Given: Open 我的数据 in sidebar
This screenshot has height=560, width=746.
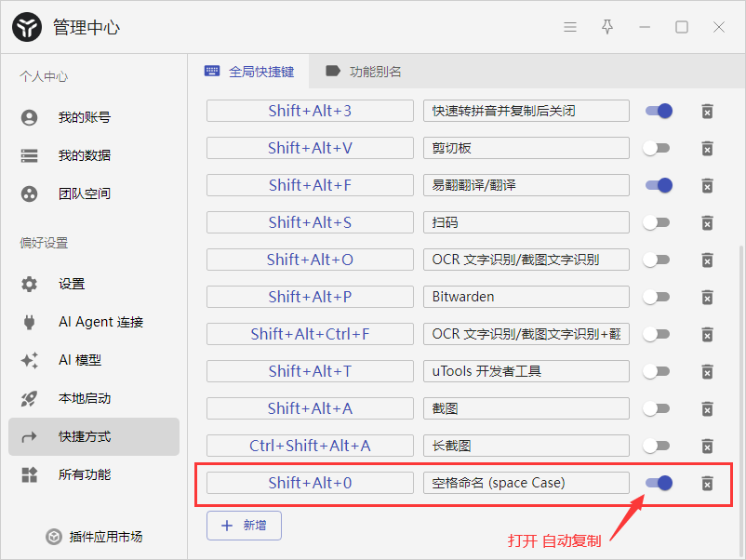Looking at the screenshot, I should [94, 155].
